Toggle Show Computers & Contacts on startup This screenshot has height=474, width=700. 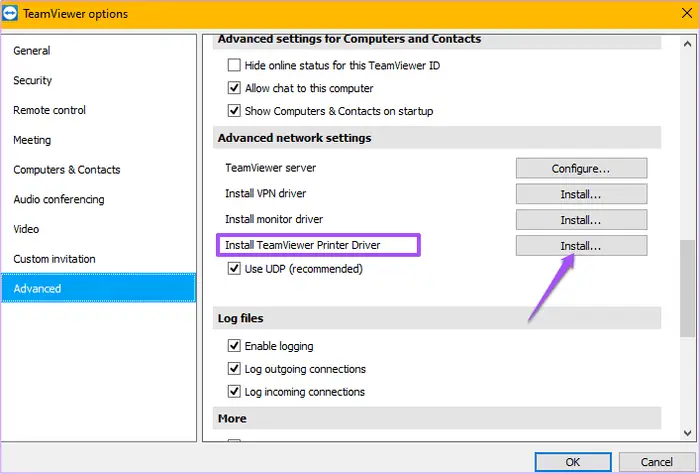(234, 111)
